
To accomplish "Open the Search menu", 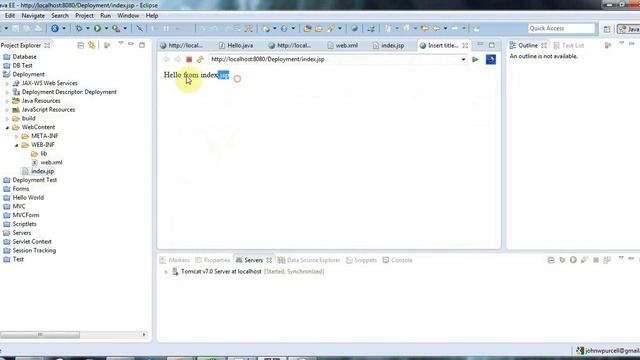I will 60,16.
